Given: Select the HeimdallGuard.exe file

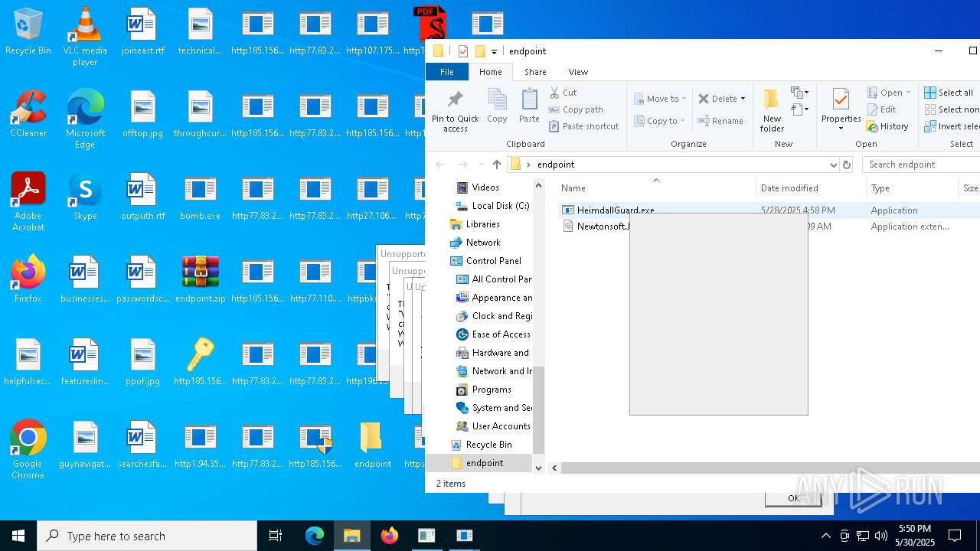Looking at the screenshot, I should click(616, 210).
